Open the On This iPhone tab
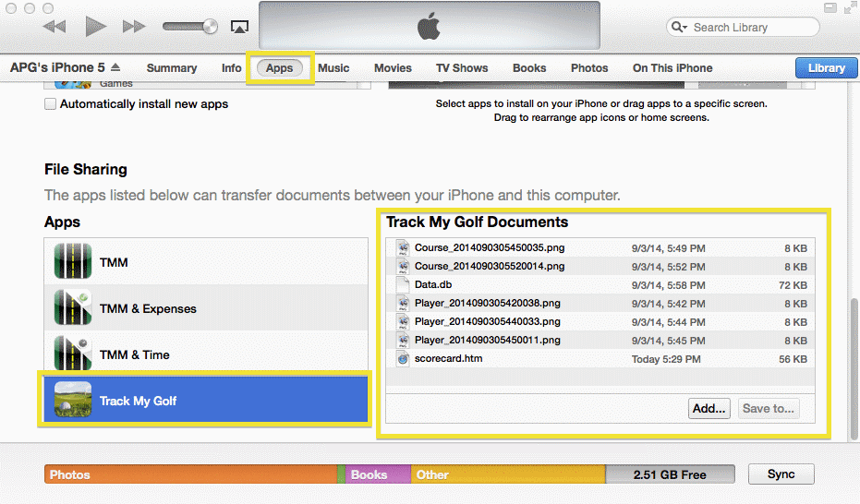The height and width of the screenshot is (504, 860). click(x=672, y=68)
